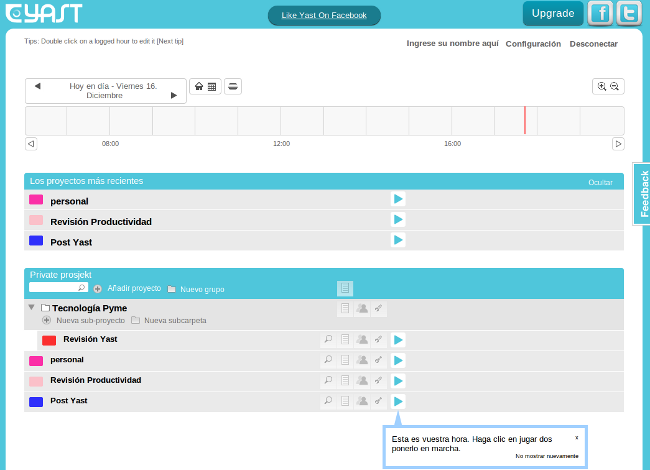Click the blue Post Yast color swatch

pos(36,401)
